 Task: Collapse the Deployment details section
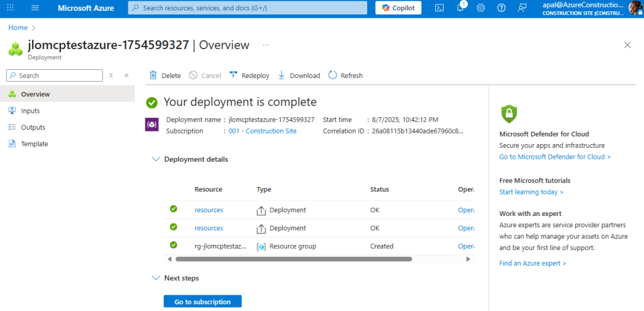point(156,159)
